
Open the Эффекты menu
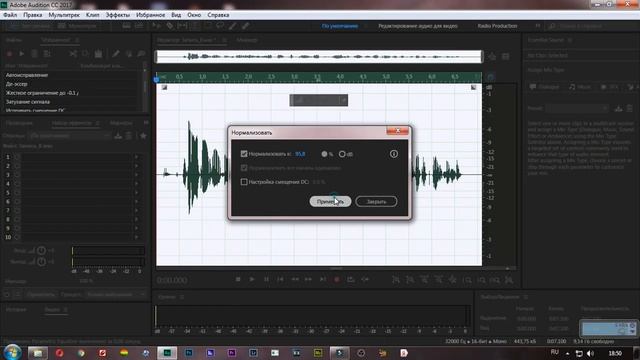click(x=118, y=15)
